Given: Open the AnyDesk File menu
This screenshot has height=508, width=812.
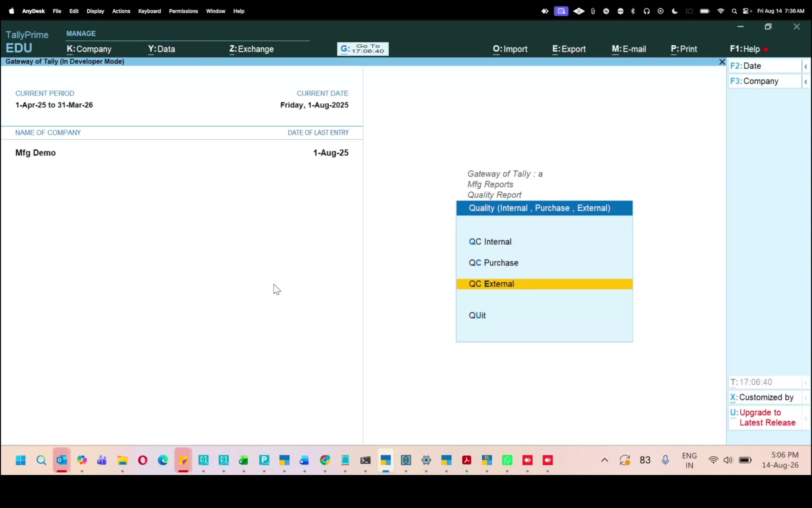Looking at the screenshot, I should point(57,11).
